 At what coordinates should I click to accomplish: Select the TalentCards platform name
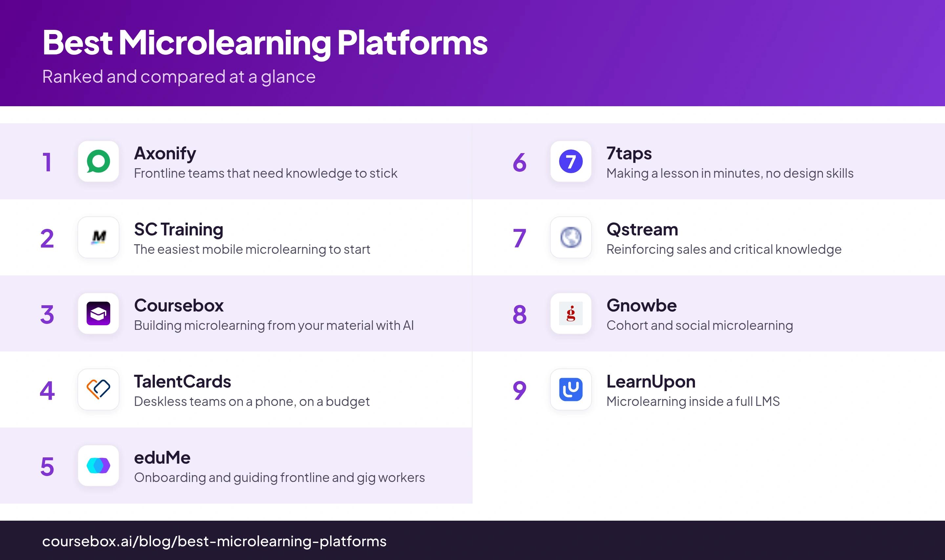pyautogui.click(x=182, y=382)
